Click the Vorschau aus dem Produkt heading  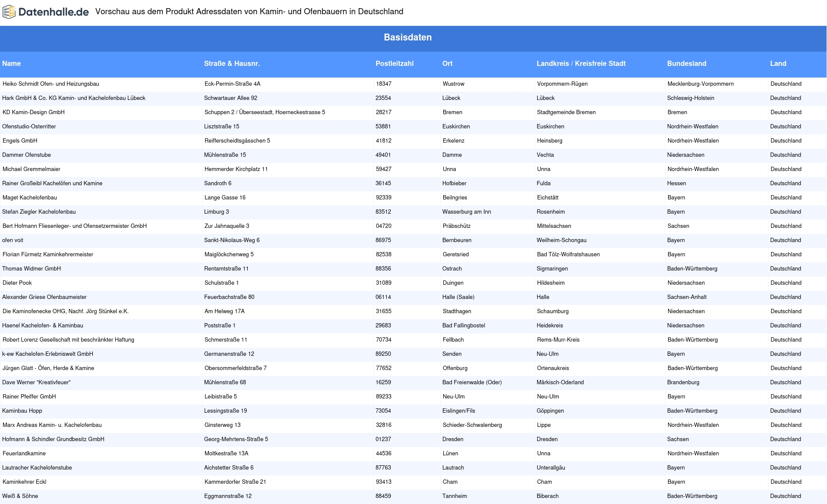249,12
